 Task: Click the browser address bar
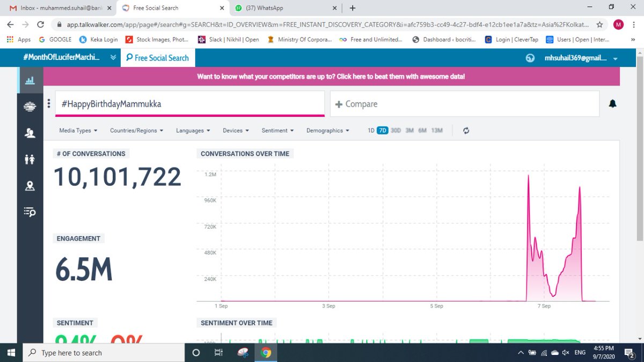pyautogui.click(x=322, y=25)
